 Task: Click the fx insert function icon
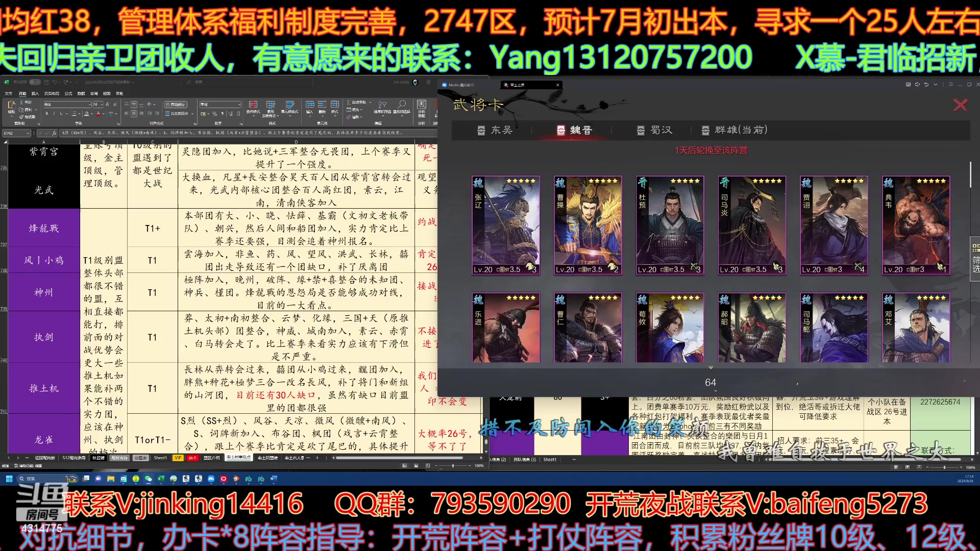(x=54, y=133)
